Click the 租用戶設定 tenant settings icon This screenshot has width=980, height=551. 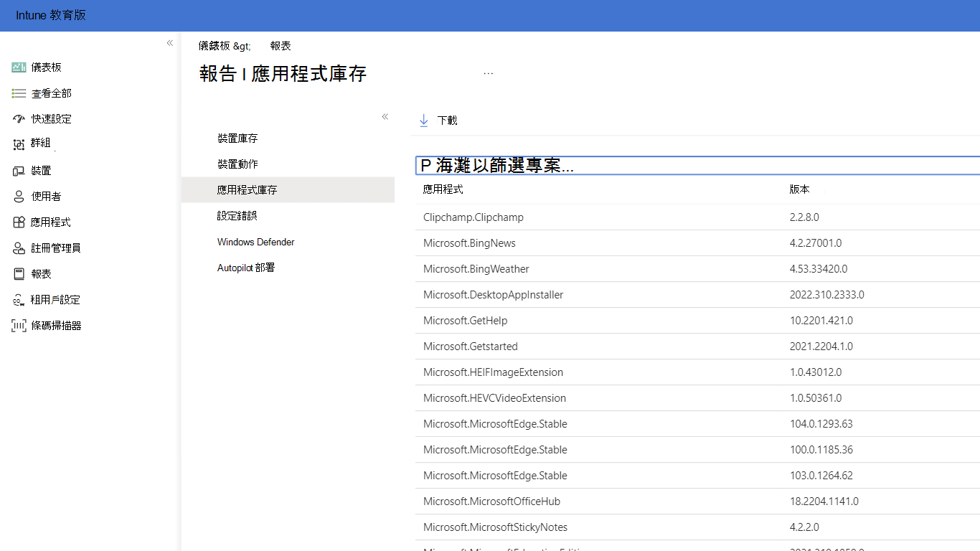click(19, 300)
